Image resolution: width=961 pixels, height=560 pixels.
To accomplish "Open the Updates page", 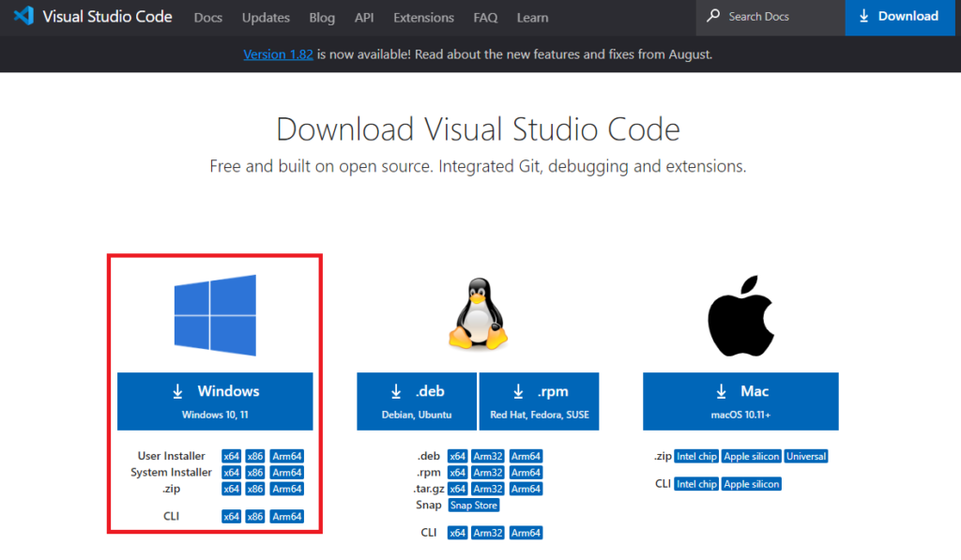I will 266,18.
